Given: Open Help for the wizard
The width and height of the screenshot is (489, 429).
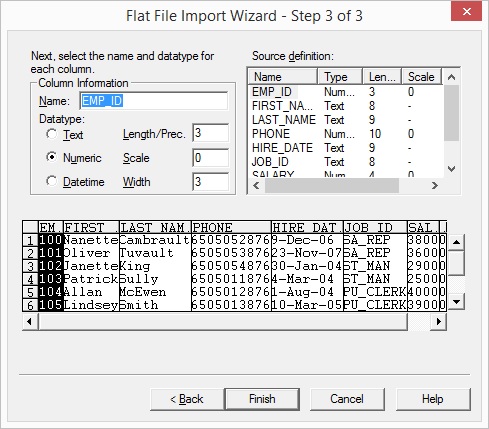Looking at the screenshot, I should pos(433,399).
